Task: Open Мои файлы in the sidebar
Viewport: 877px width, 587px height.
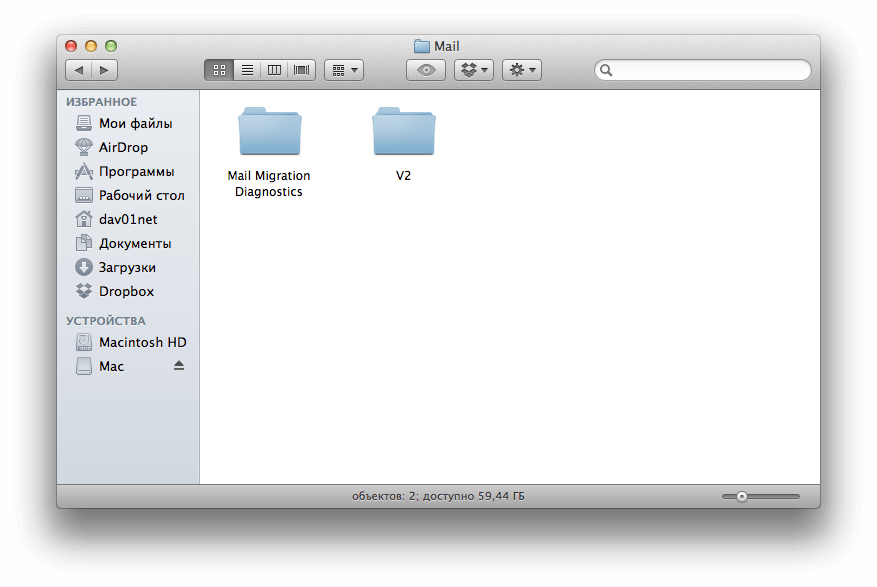Action: coord(128,123)
